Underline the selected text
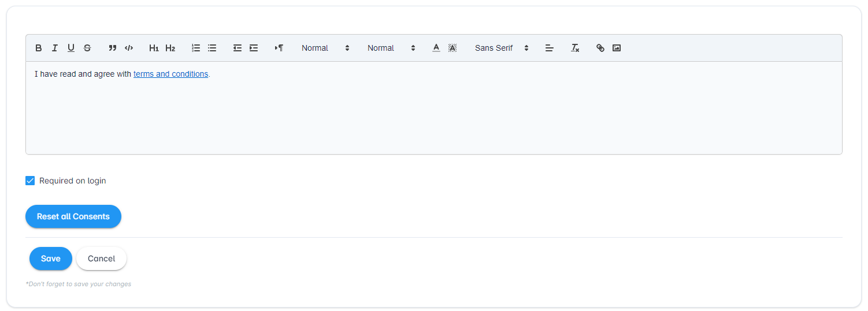Screen dimensions: 868x311 71,48
